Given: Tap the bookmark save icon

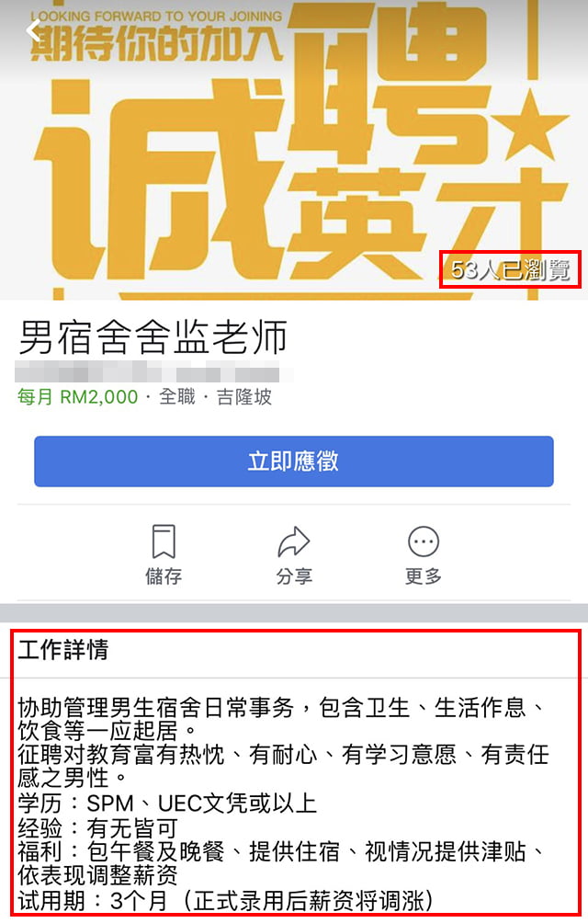Looking at the screenshot, I should (164, 541).
